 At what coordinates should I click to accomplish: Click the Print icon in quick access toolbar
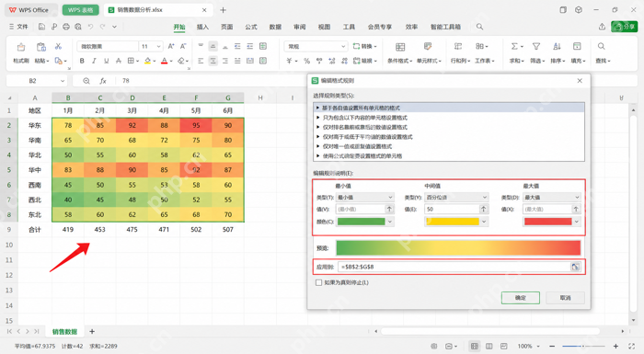[66, 27]
